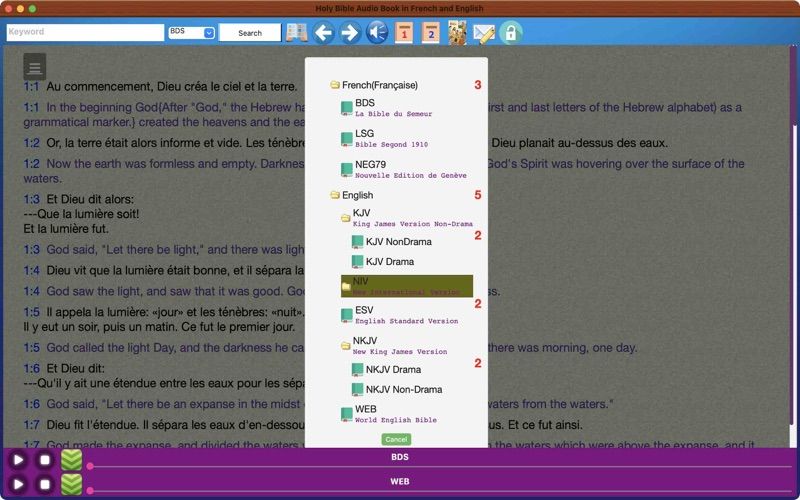Collapse the NKJV New King James folder
Image resolution: width=800 pixels, height=500 pixels.
(345, 346)
